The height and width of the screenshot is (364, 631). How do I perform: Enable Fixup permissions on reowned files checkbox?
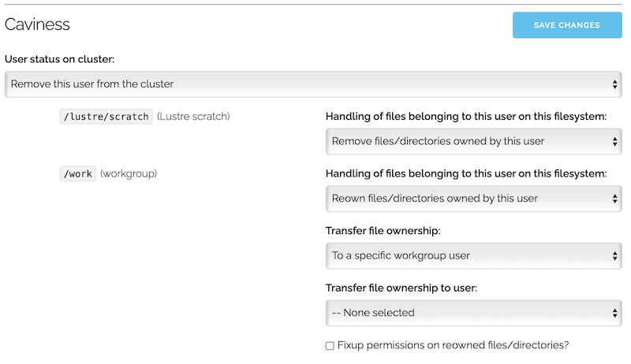point(330,345)
